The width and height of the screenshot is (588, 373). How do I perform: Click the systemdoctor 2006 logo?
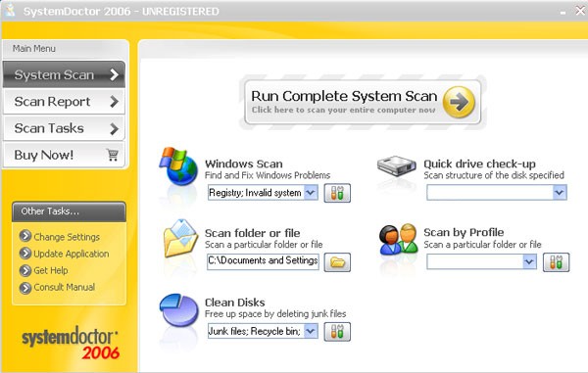[x=71, y=343]
